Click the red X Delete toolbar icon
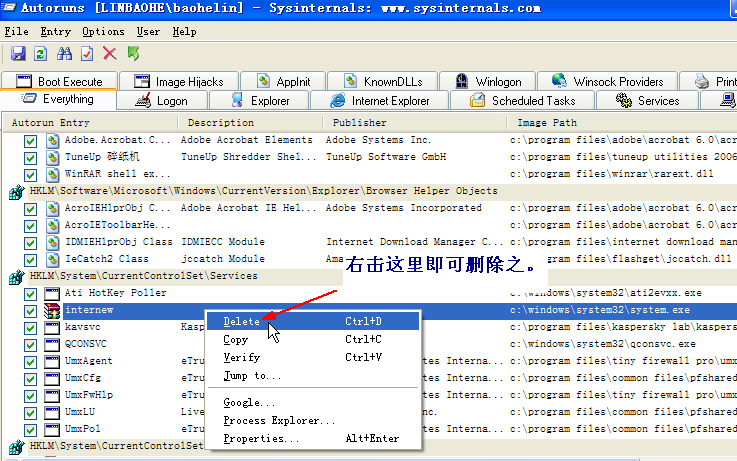 (x=110, y=54)
